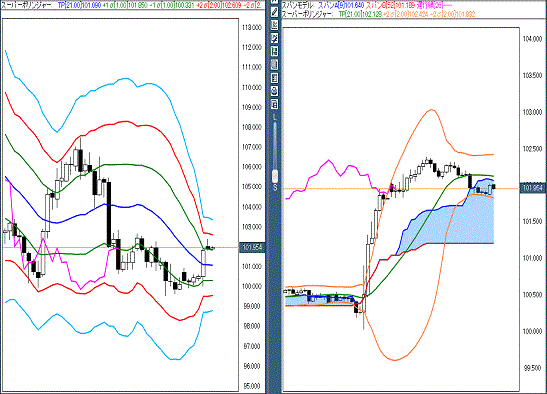Click the S label below the slider
547x394 pixels.
275,188
